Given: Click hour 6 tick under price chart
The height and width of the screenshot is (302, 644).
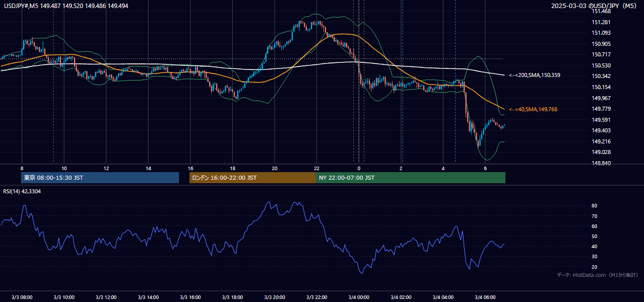Looking at the screenshot, I should 485,168.
